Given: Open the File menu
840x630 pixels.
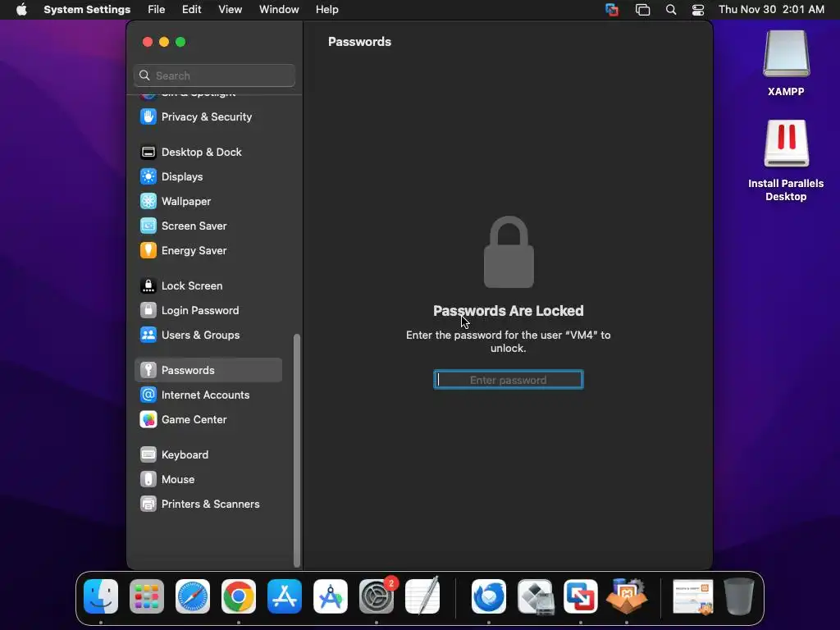Looking at the screenshot, I should pyautogui.click(x=157, y=10).
